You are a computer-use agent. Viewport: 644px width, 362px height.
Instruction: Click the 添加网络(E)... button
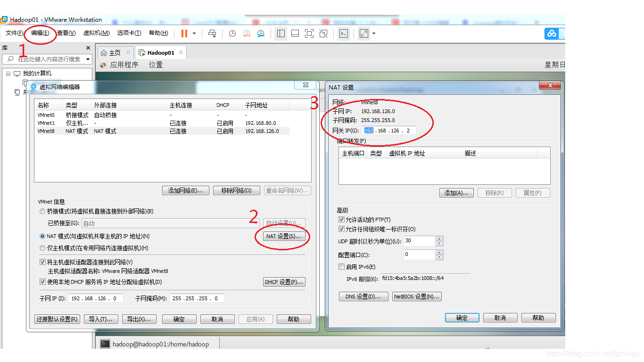185,190
